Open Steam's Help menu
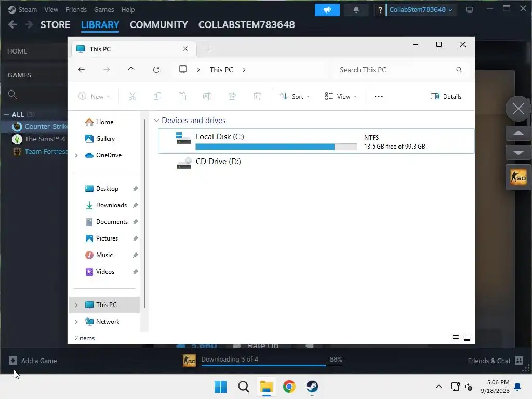This screenshot has height=399, width=532. pos(128,10)
